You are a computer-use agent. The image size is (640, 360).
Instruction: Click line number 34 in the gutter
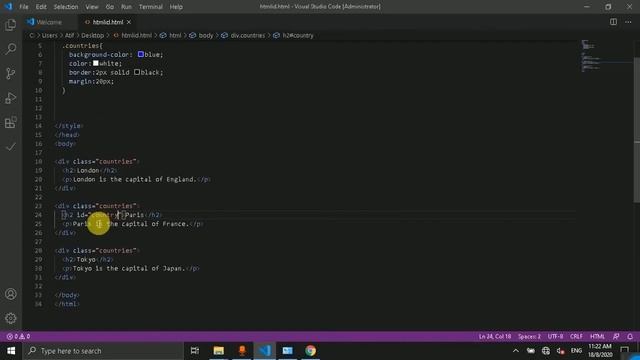38,304
